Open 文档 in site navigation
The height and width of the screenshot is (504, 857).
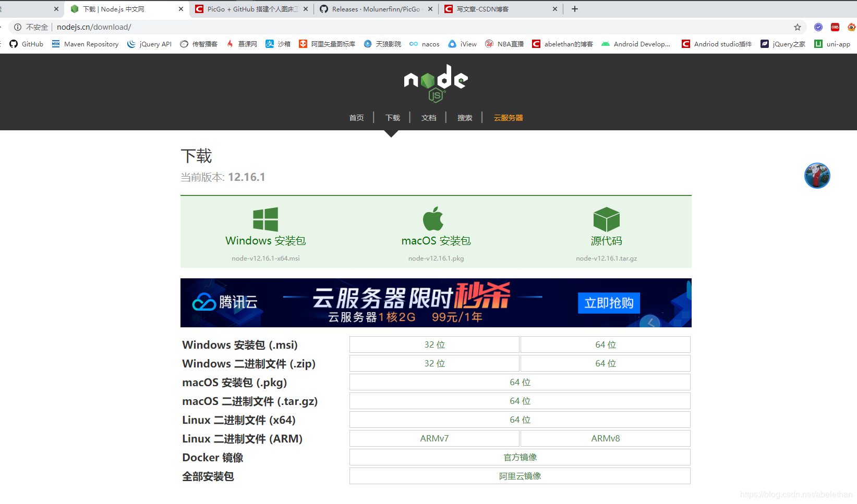coord(429,118)
